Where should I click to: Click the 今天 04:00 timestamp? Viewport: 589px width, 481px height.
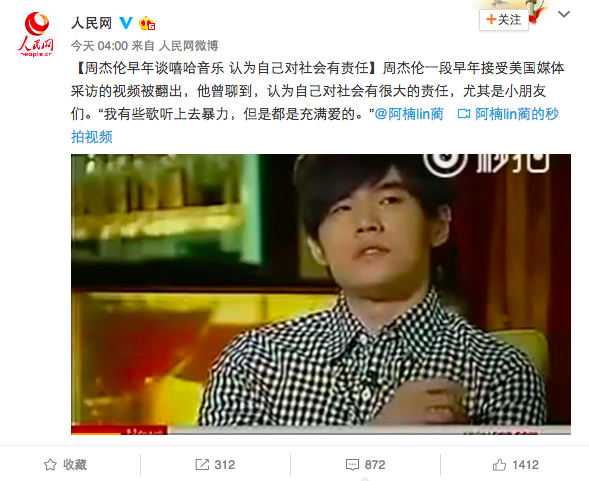pyautogui.click(x=99, y=46)
